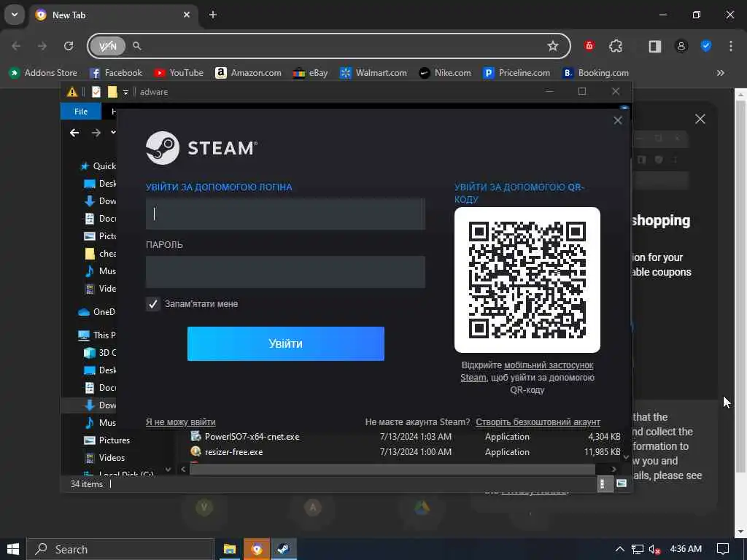747x560 pixels.
Task: Reload the browser page
Action: click(69, 46)
